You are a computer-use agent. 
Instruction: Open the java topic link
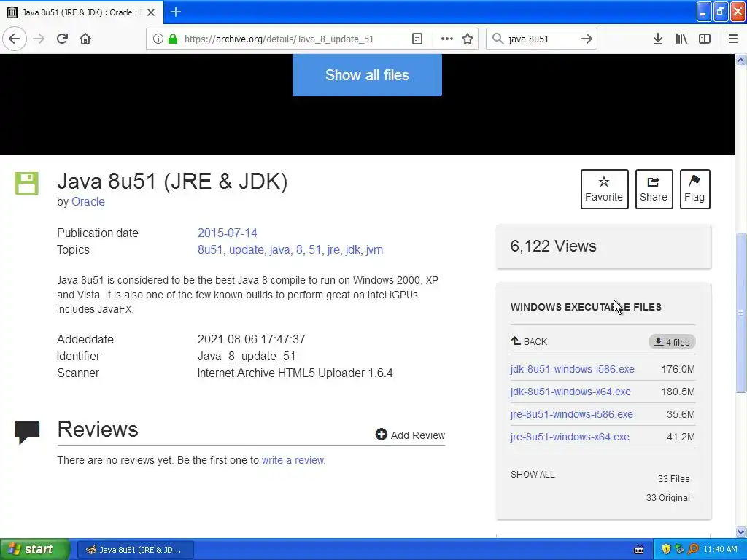(x=279, y=249)
